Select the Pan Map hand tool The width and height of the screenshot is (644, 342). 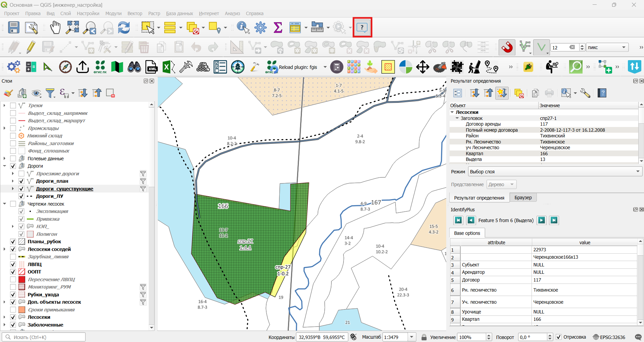[55, 28]
